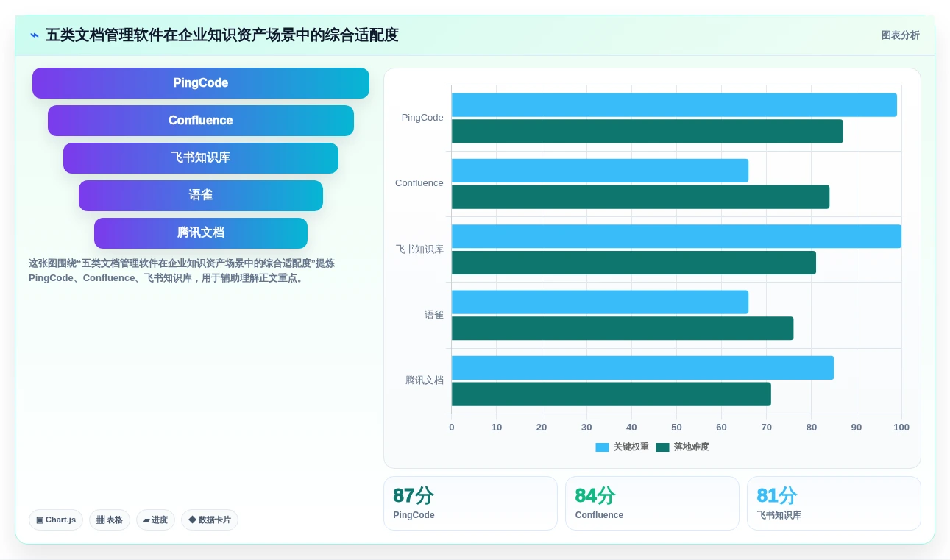Click the 进度 tag chip
Image resolution: width=950 pixels, height=560 pixels.
point(155,520)
